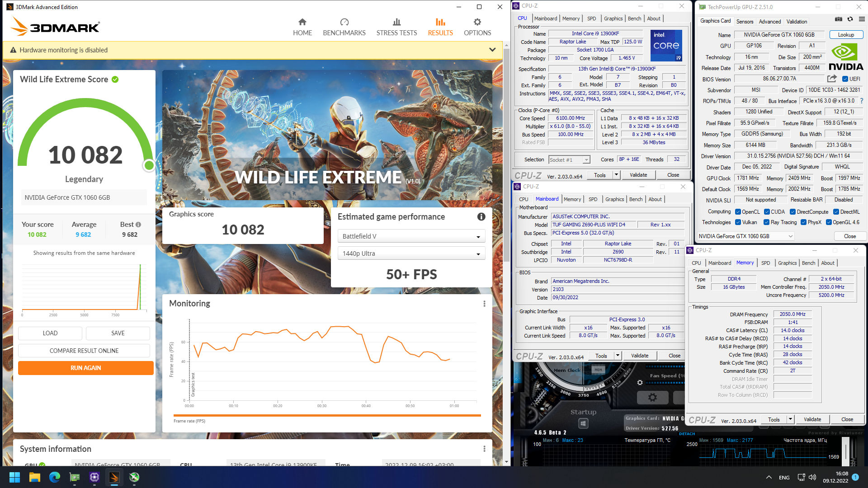
Task: Toggle the OpenCL checkbox
Action: tap(738, 212)
